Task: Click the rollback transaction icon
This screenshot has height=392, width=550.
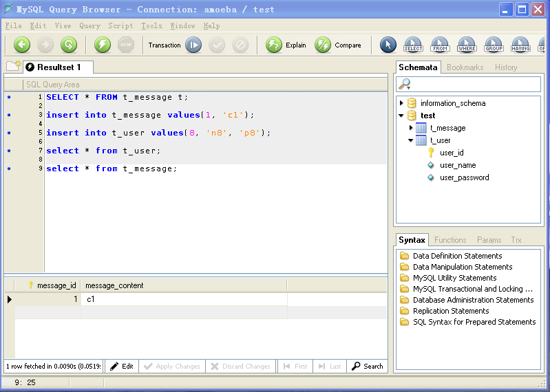Action: (x=240, y=45)
